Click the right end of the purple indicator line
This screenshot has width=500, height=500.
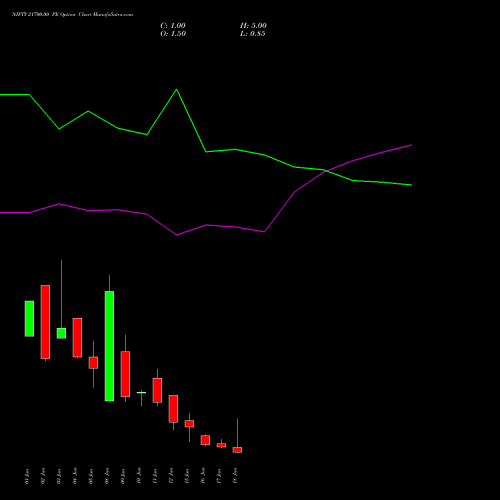tap(411, 145)
